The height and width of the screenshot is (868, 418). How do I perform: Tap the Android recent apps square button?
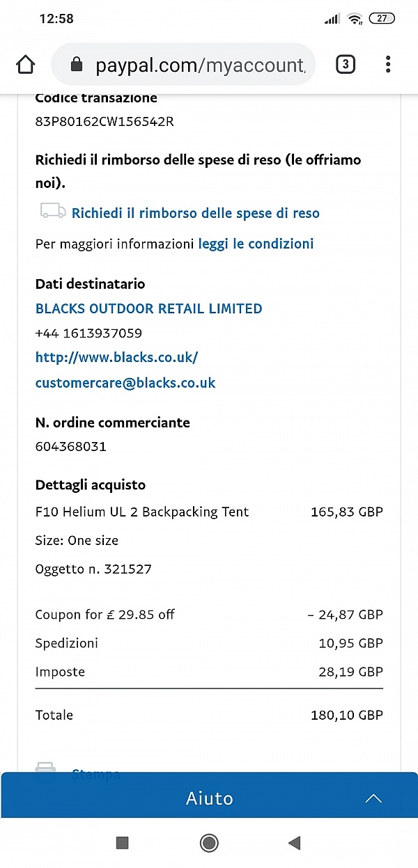pyautogui.click(x=123, y=843)
